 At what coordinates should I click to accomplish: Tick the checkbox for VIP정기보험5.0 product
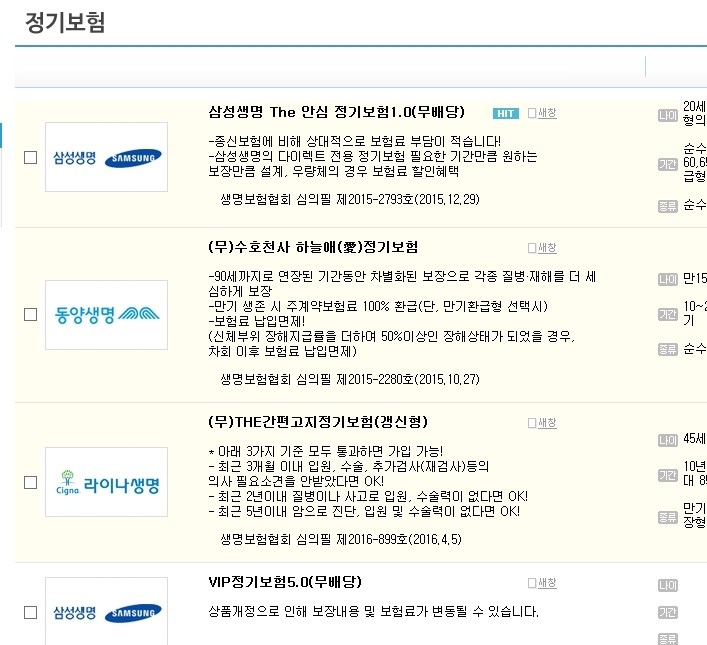30,612
